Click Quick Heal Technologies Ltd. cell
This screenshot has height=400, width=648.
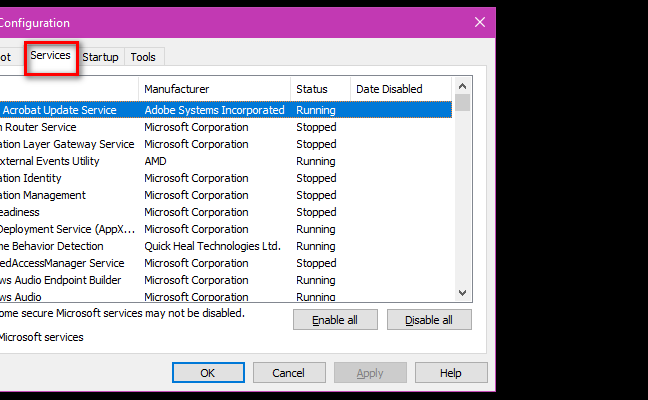pos(212,246)
